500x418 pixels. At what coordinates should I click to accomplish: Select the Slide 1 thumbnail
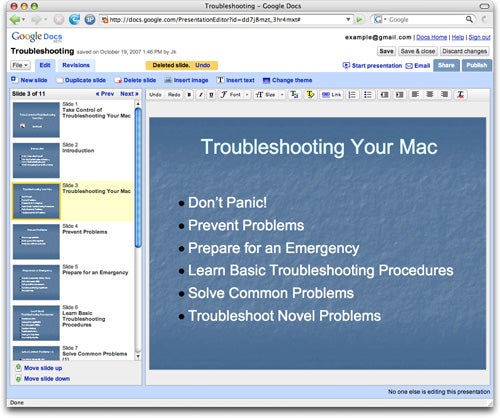coord(36,120)
